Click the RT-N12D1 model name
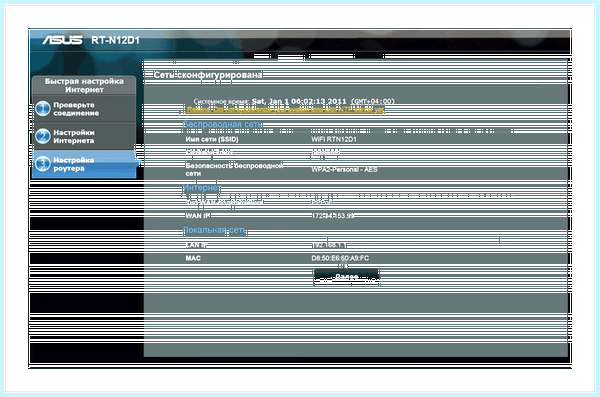The width and height of the screenshot is (600, 397). tap(115, 40)
